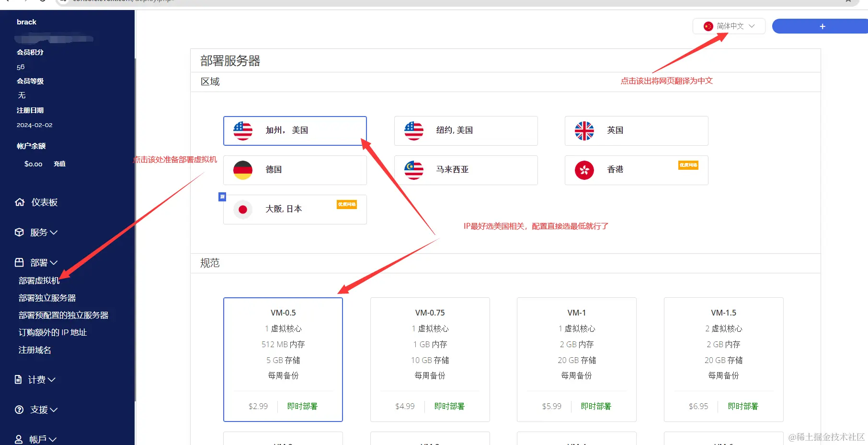Click the 计费 billing document icon
Viewport: 868px width, 445px height.
pos(19,379)
